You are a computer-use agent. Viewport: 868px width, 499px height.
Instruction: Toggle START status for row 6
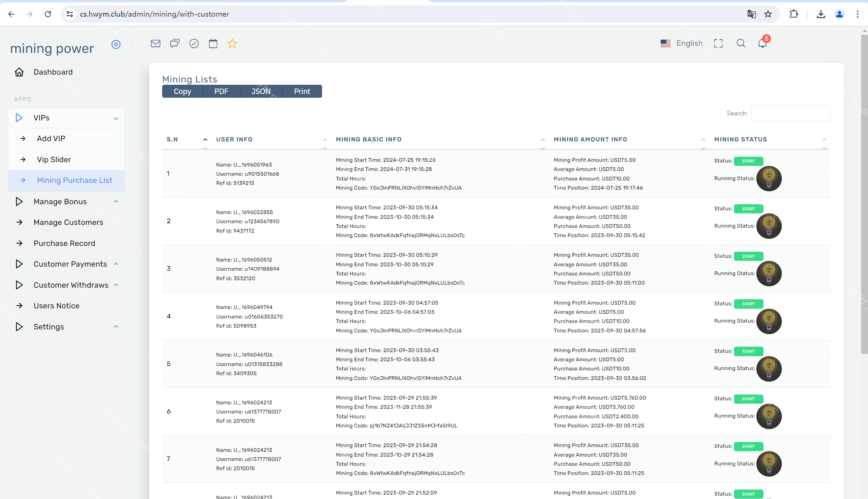[x=748, y=399]
